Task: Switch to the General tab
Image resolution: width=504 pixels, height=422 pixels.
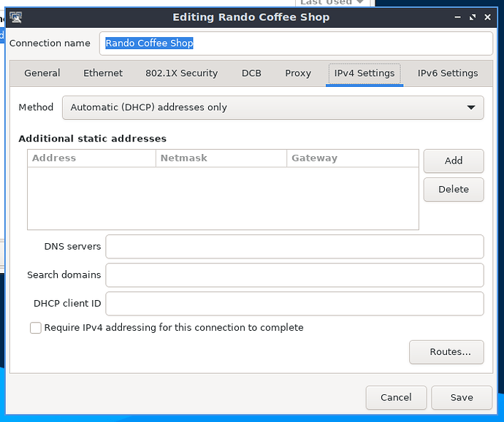Action: tap(42, 73)
